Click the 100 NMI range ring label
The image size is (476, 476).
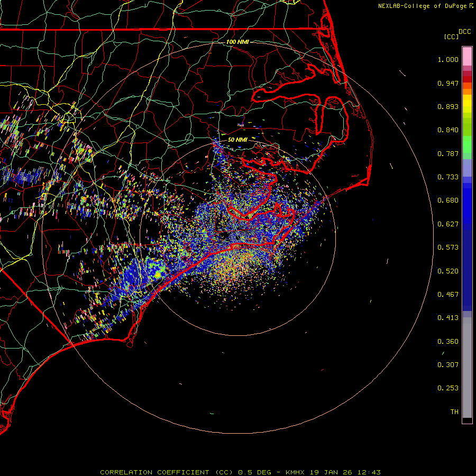coord(237,42)
